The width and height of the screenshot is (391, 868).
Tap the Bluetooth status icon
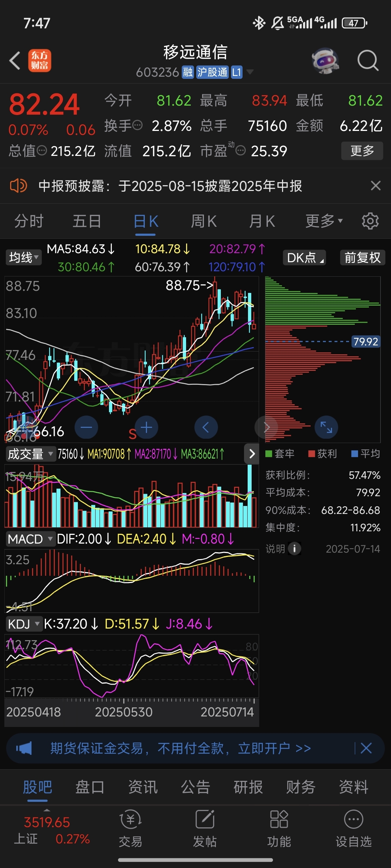click(259, 23)
